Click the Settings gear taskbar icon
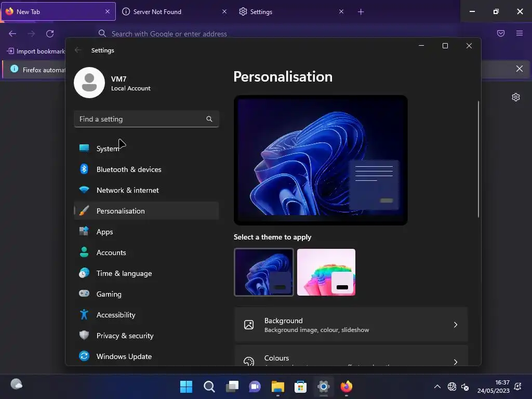 (x=324, y=387)
